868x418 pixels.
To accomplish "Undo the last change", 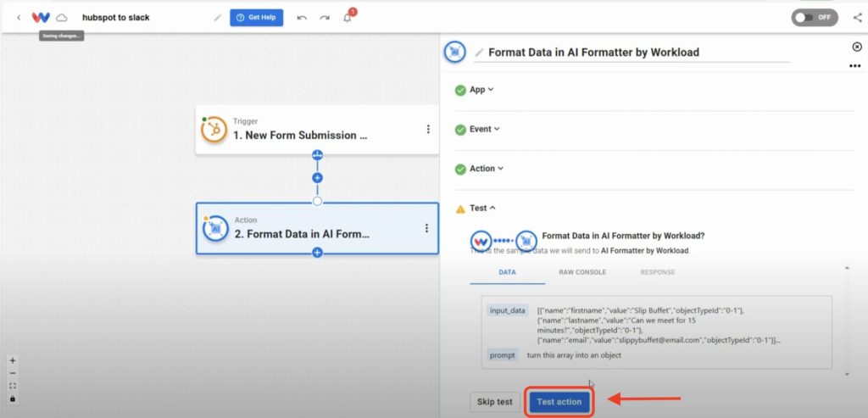I will pos(302,18).
